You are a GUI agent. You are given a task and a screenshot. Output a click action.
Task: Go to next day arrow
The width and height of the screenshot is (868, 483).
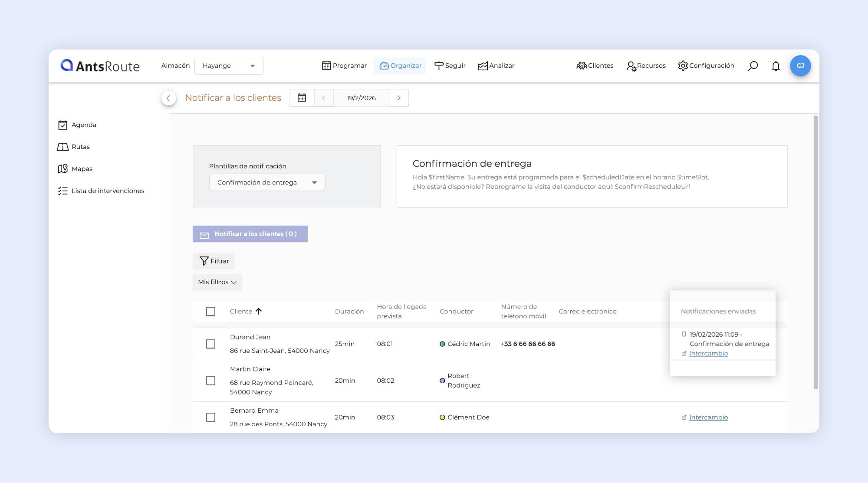[x=399, y=98]
